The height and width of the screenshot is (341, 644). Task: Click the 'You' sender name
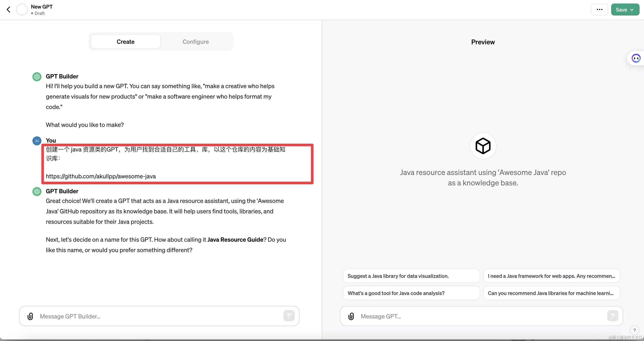pos(51,140)
